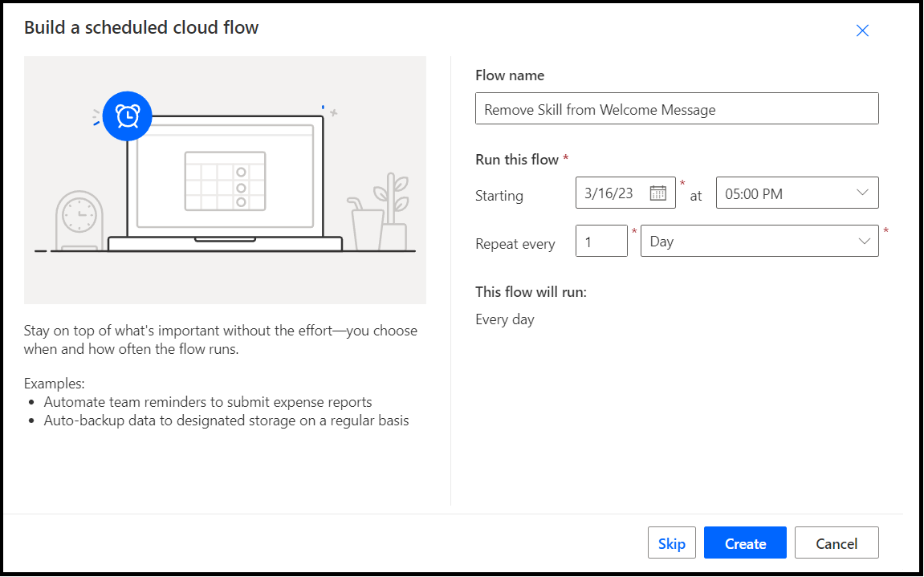The image size is (924, 577).
Task: Click the laptop calendar grid illustration
Action: click(x=216, y=181)
